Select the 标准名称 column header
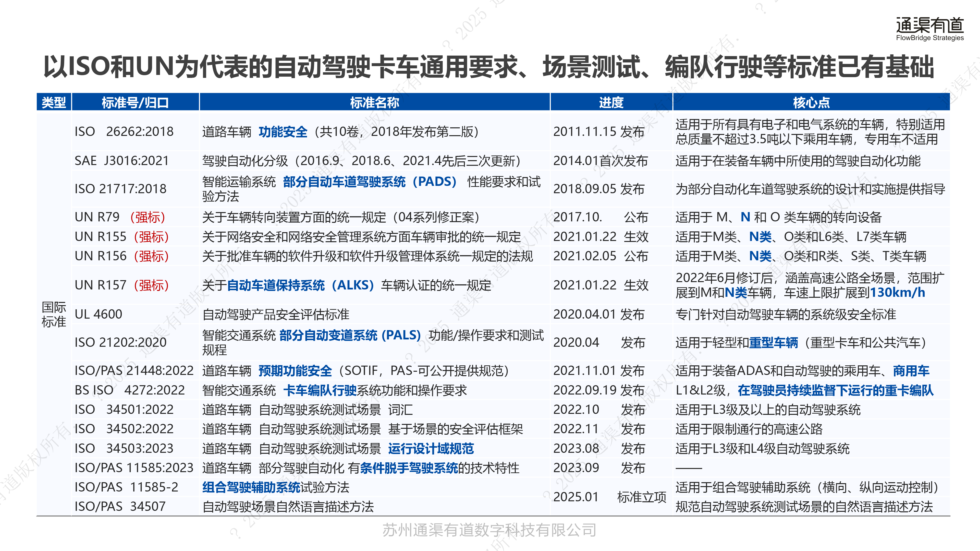Image resolution: width=980 pixels, height=551 pixels. pyautogui.click(x=374, y=102)
